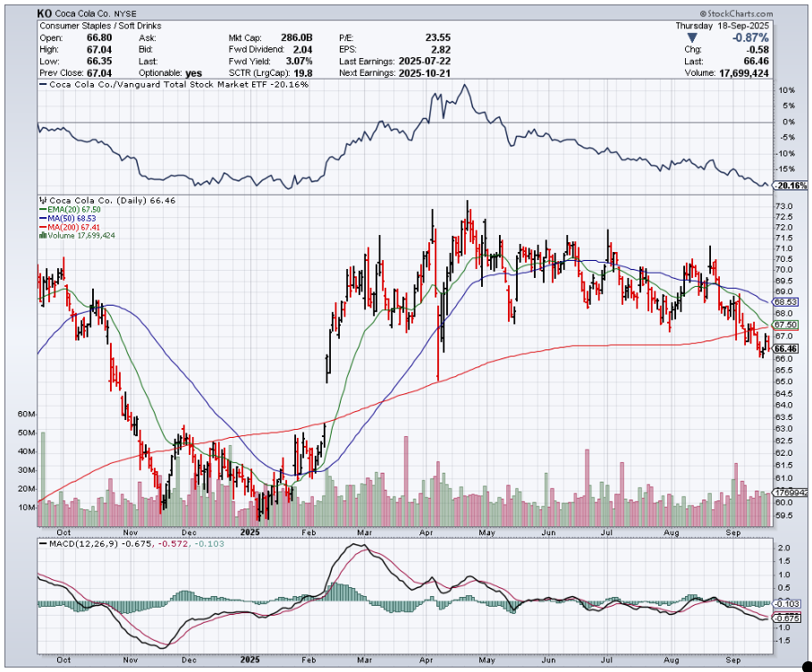Click the blue down-triangle beside -0.87%

pyautogui.click(x=692, y=38)
